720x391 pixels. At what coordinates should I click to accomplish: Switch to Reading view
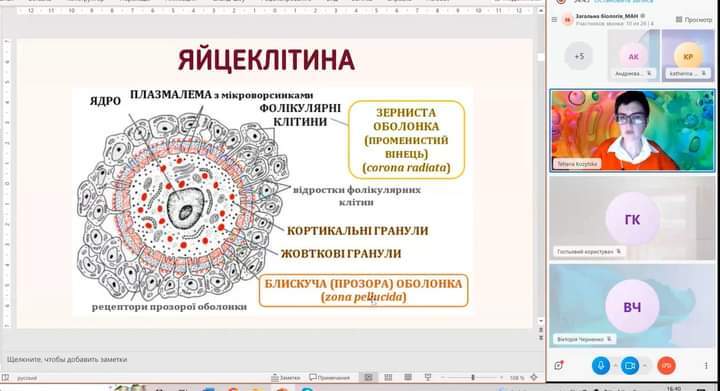click(x=408, y=377)
